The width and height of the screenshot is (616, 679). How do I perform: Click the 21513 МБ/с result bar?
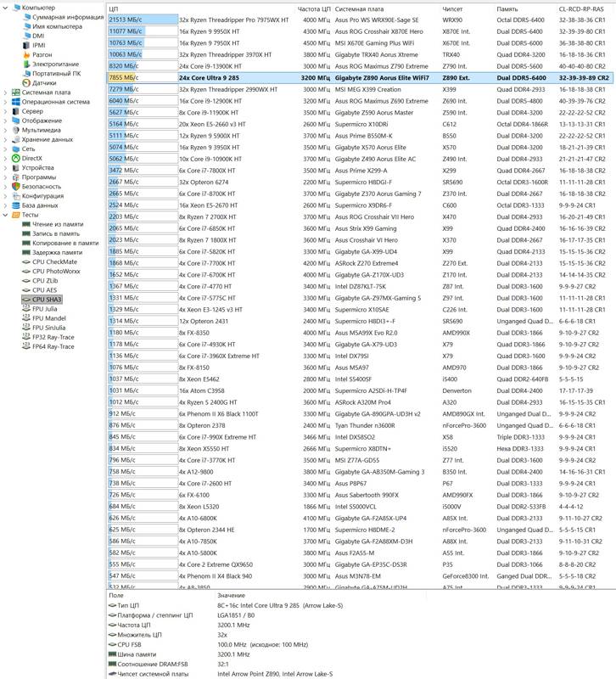click(x=142, y=19)
